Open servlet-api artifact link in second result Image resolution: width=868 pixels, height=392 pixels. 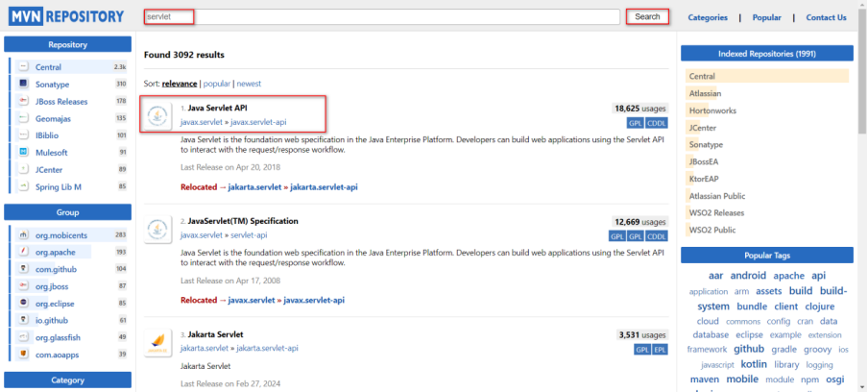[x=249, y=235]
